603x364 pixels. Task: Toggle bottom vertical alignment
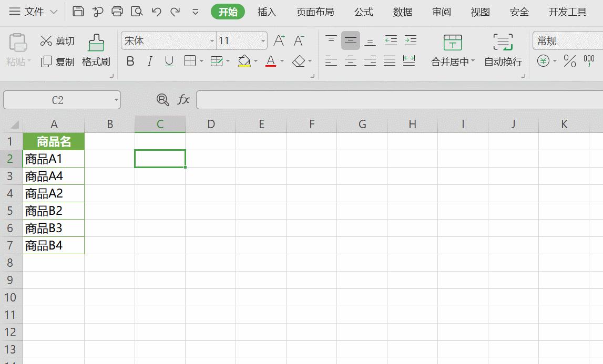coord(370,40)
